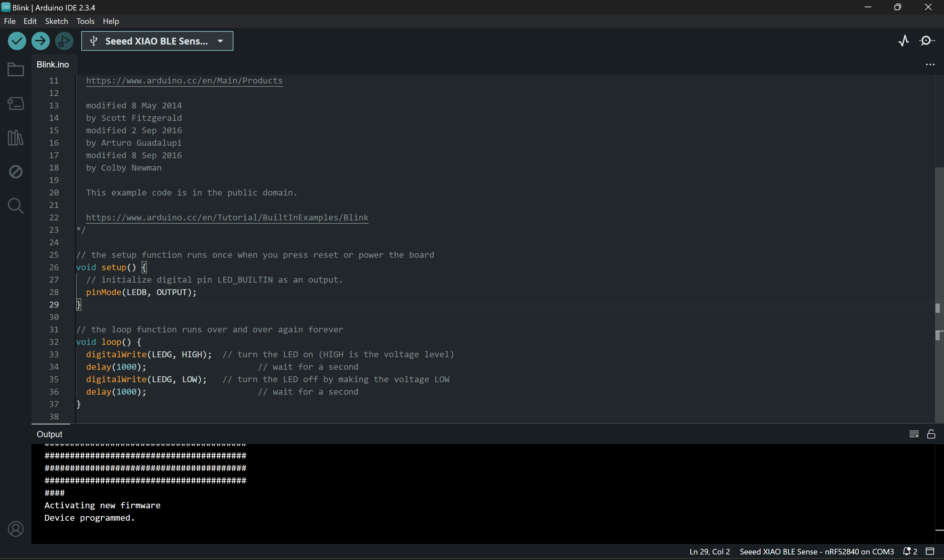944x560 pixels.
Task: Click digitalWrite(LEDG, LOW) code line
Action: pyautogui.click(x=147, y=380)
